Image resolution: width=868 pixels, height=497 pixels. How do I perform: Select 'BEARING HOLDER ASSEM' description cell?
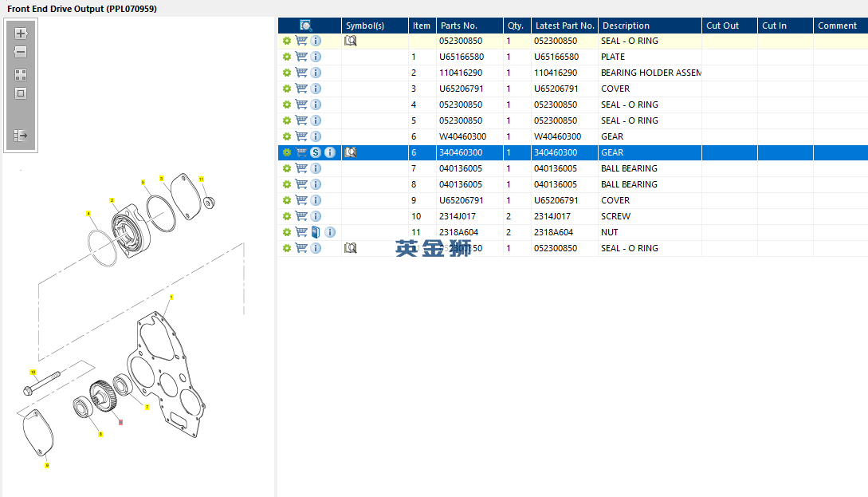point(651,73)
